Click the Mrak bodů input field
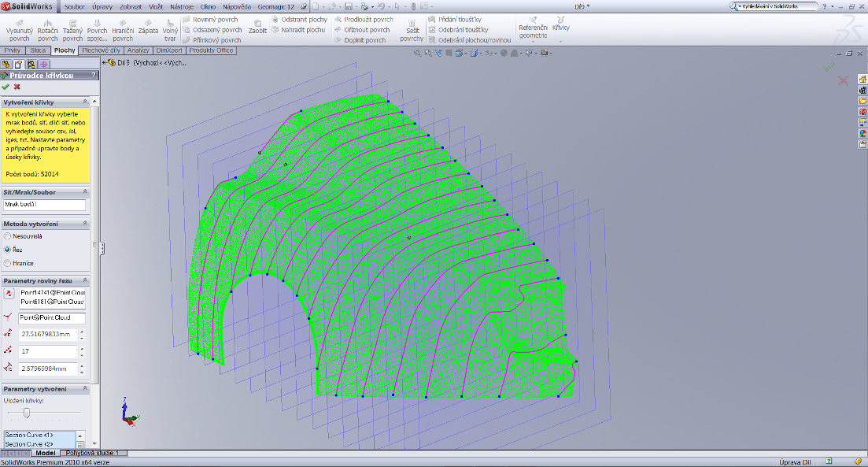 tap(45, 205)
